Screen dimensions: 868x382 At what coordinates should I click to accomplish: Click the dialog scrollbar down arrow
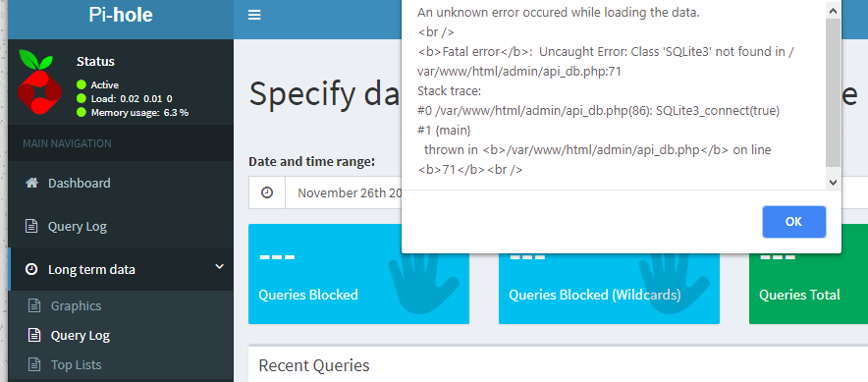point(833,182)
